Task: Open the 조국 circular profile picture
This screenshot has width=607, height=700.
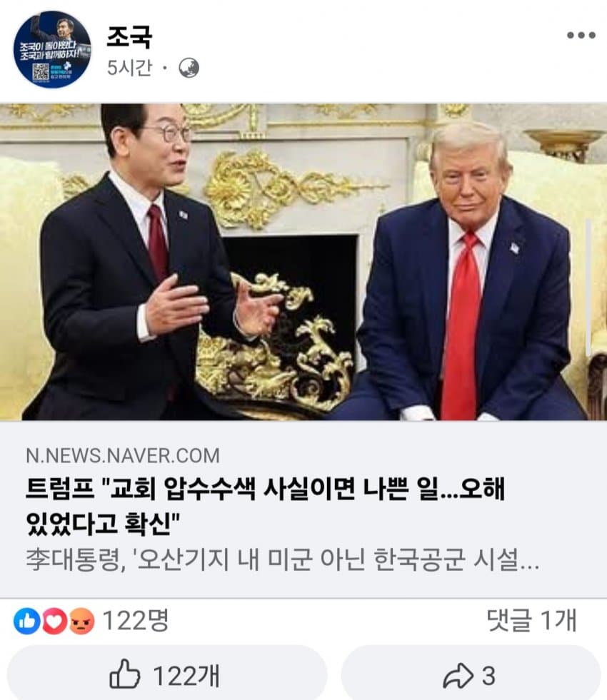Action: pyautogui.click(x=52, y=49)
